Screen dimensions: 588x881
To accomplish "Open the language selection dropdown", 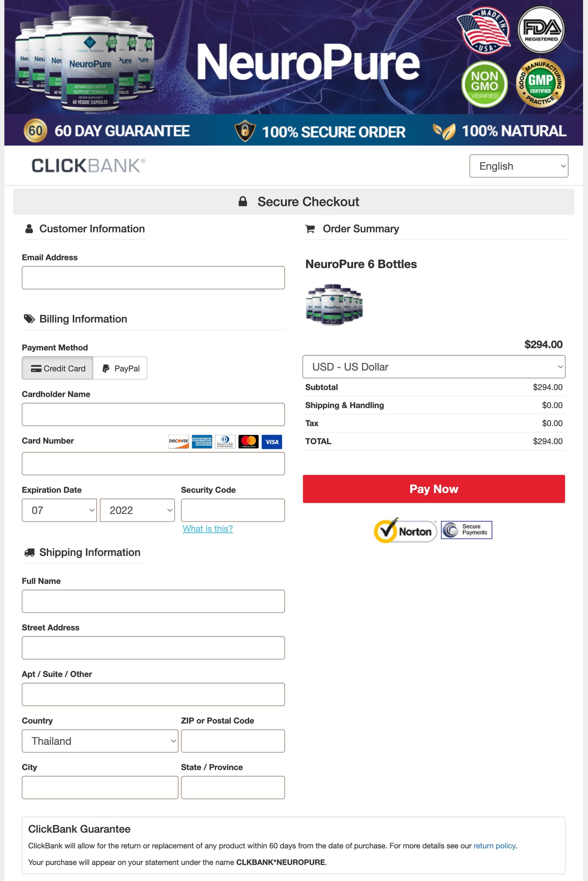I will (x=519, y=166).
